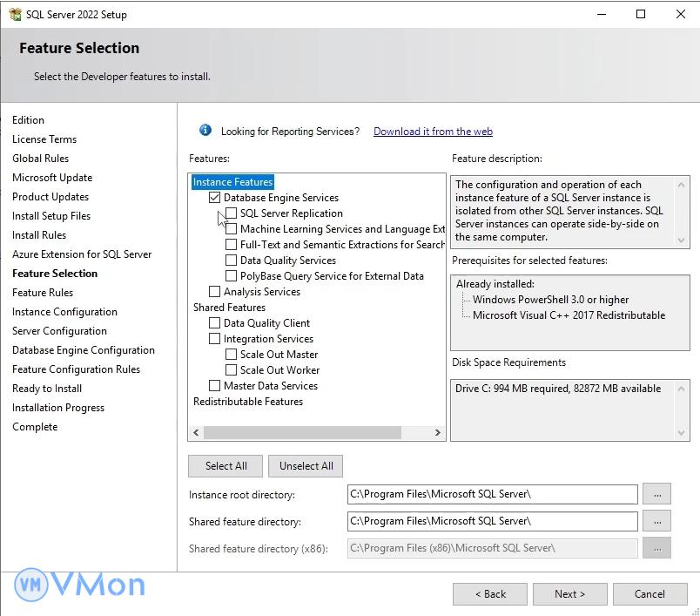This screenshot has height=616, width=700.
Task: Click the blue information icon near Reporting Services
Action: click(205, 131)
